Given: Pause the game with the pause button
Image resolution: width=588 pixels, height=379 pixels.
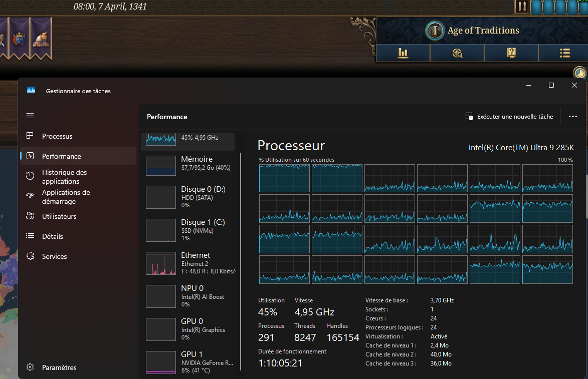Looking at the screenshot, I should [x=522, y=7].
